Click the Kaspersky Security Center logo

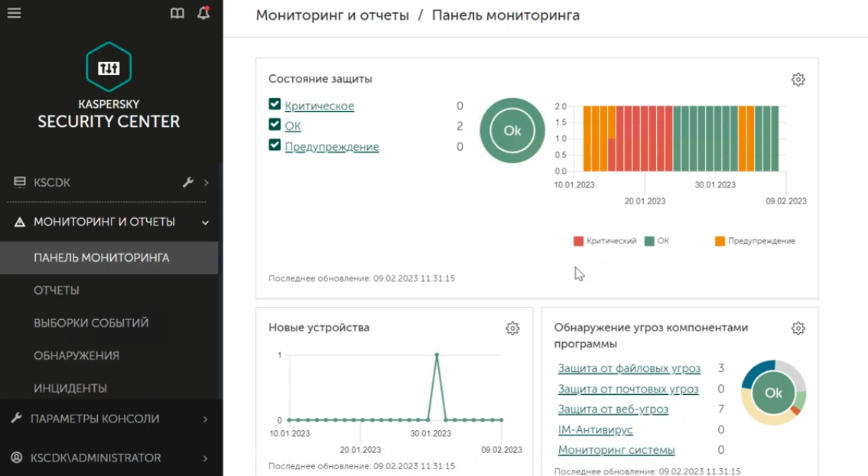(109, 67)
